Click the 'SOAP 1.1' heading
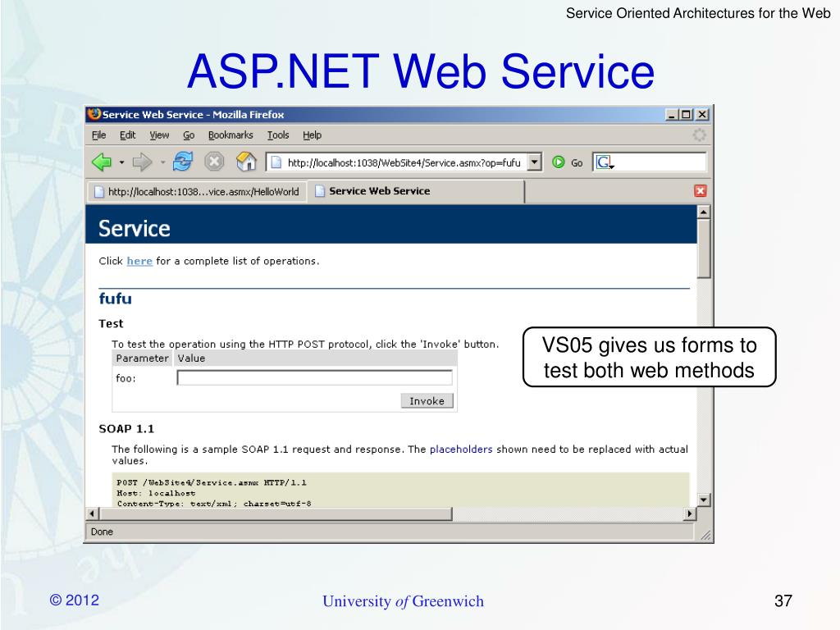Image resolution: width=840 pixels, height=630 pixels. [126, 428]
